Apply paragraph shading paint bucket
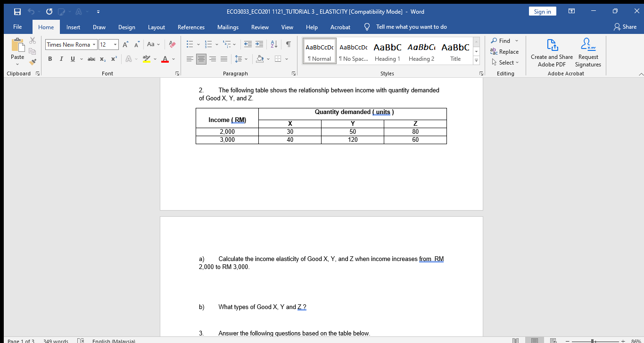The height and width of the screenshot is (343, 644). (x=259, y=59)
